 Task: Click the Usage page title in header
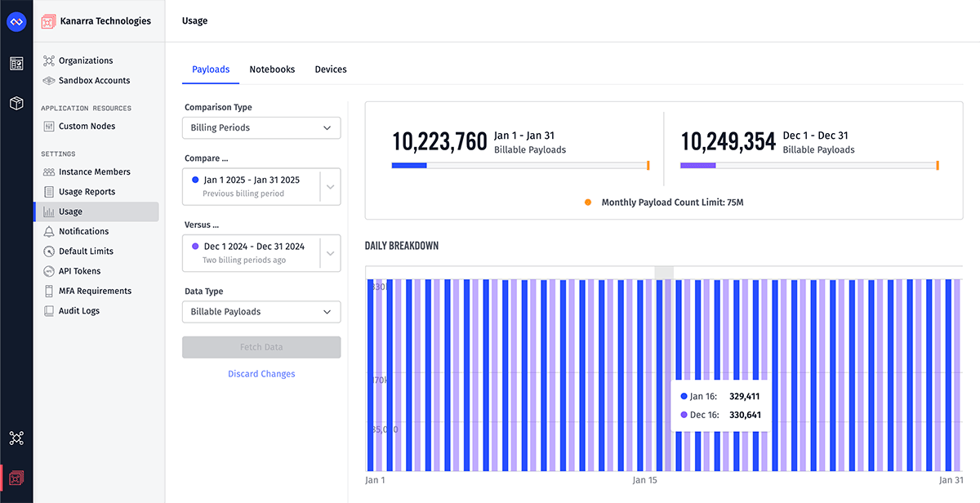194,21
